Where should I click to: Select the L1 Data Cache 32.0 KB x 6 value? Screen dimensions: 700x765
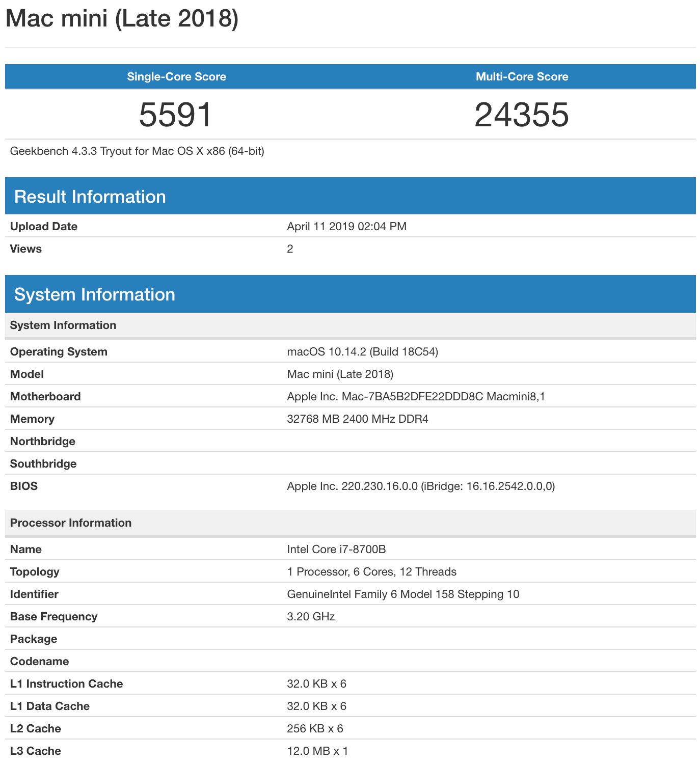317,706
